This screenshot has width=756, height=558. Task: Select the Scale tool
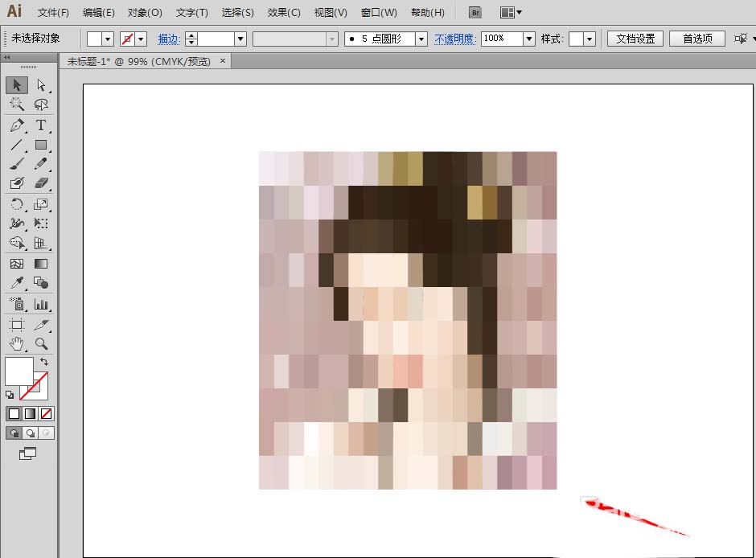coord(41,204)
